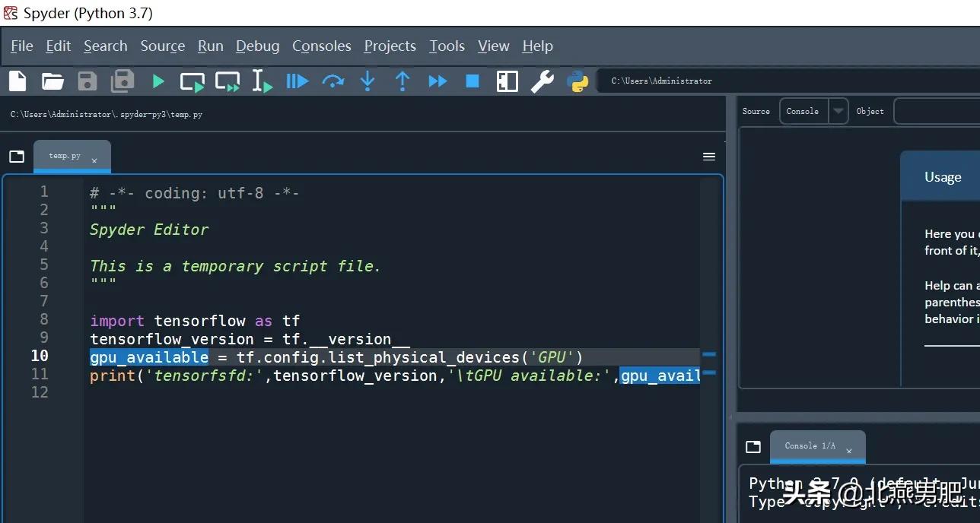Open the editor options hamburger menu
The image size is (980, 523).
pos(709,156)
